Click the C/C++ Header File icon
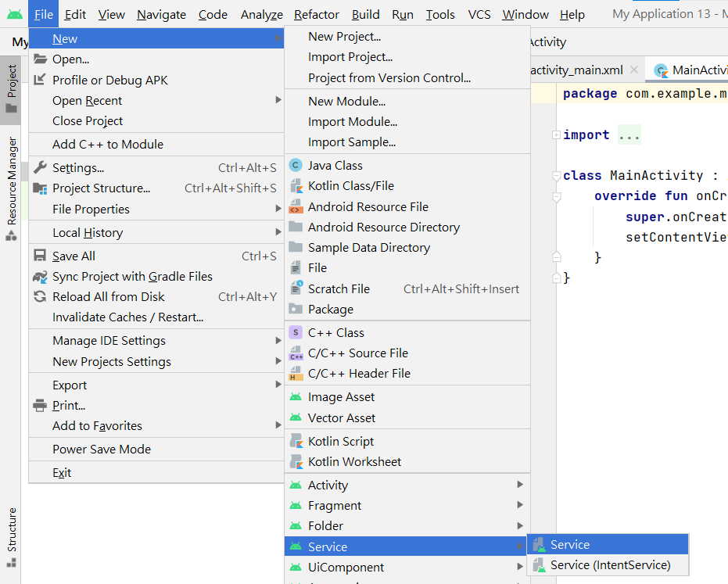Viewport: 728px width, 584px height. (x=296, y=374)
